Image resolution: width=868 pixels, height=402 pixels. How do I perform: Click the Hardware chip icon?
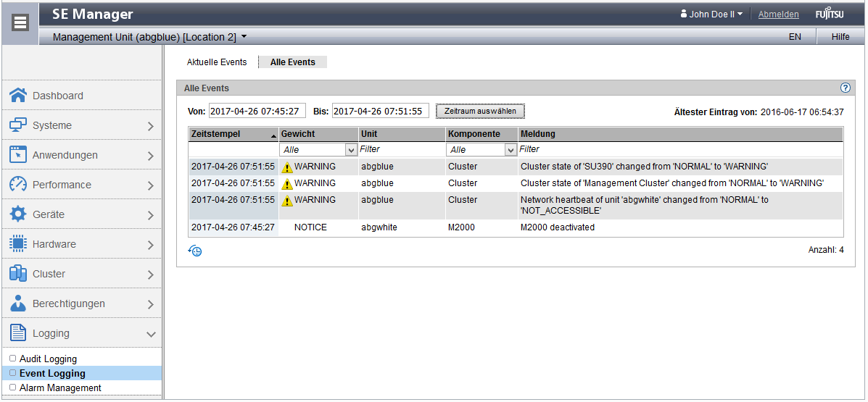18,244
